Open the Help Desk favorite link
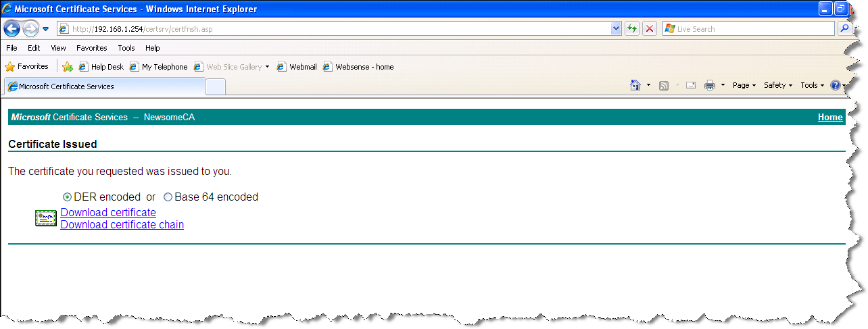Screen dimensions: 868x329 pyautogui.click(x=101, y=67)
